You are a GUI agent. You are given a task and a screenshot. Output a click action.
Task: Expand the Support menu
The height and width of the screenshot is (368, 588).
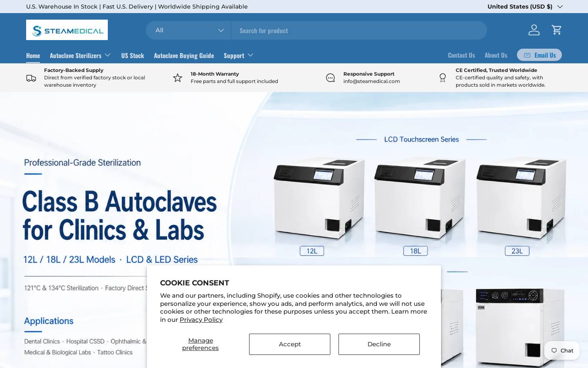click(x=238, y=55)
